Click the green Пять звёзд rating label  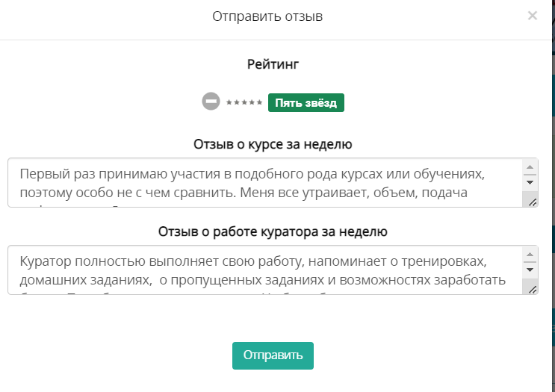pyautogui.click(x=306, y=102)
